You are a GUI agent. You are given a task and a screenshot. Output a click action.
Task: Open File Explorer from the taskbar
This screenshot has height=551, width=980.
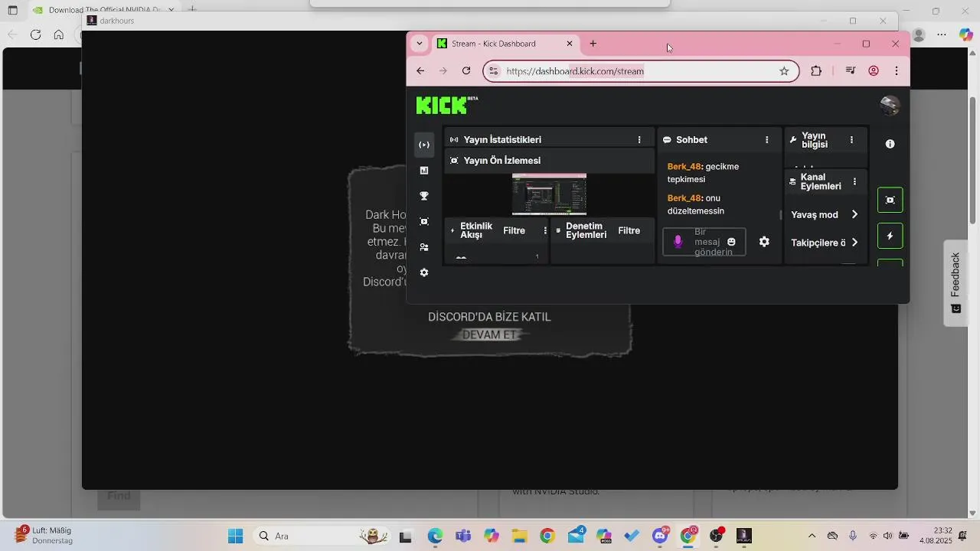pos(519,536)
